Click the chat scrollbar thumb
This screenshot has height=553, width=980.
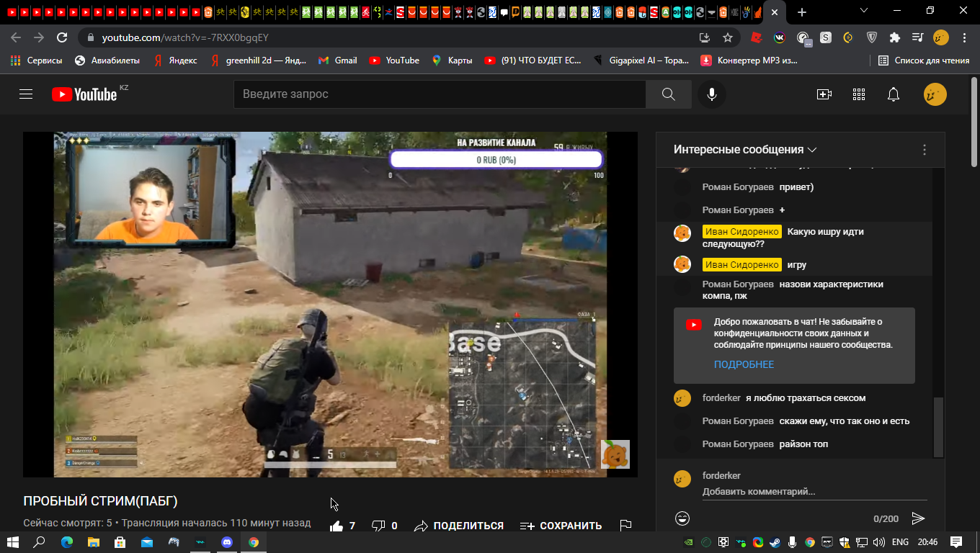coord(938,427)
